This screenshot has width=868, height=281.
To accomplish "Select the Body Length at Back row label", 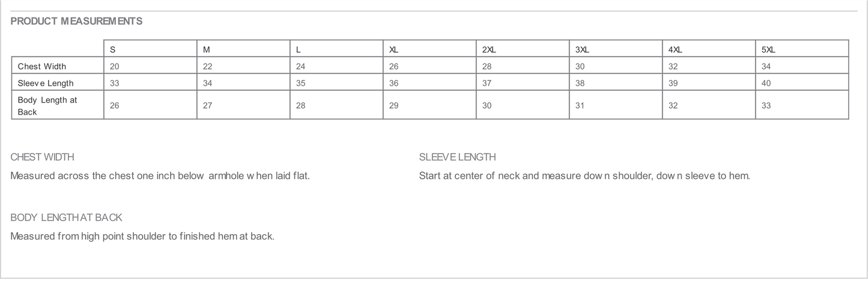I will pos(47,106).
